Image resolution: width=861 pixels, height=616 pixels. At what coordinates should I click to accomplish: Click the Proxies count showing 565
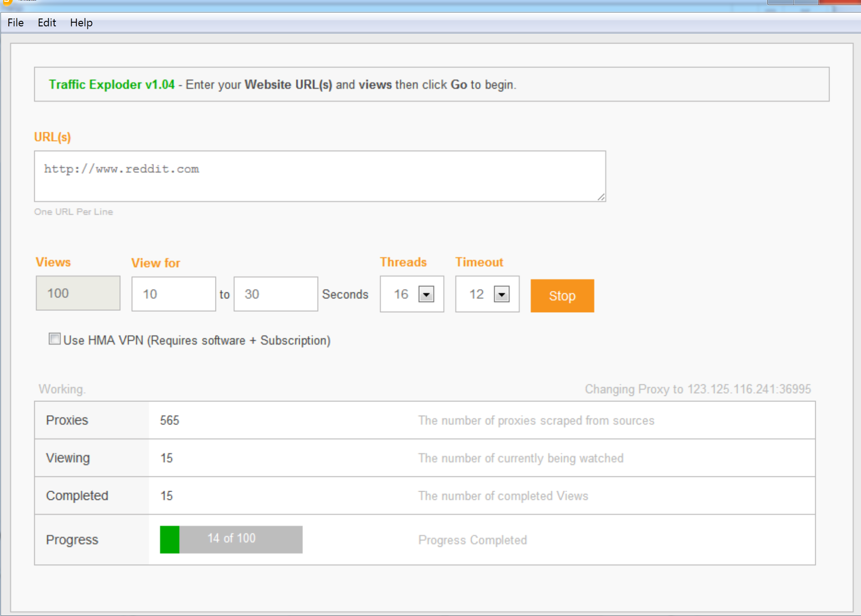pos(169,420)
